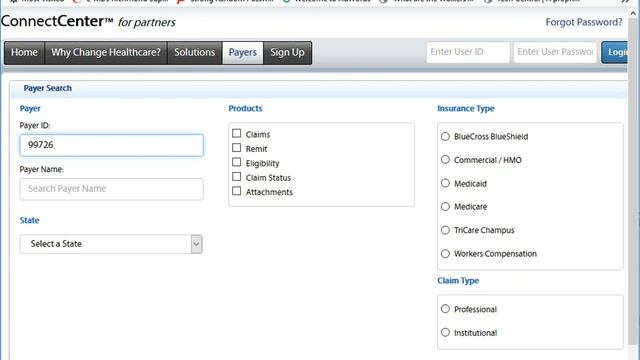Check the Claim Status checkbox
The image size is (640, 360).
[x=236, y=177]
